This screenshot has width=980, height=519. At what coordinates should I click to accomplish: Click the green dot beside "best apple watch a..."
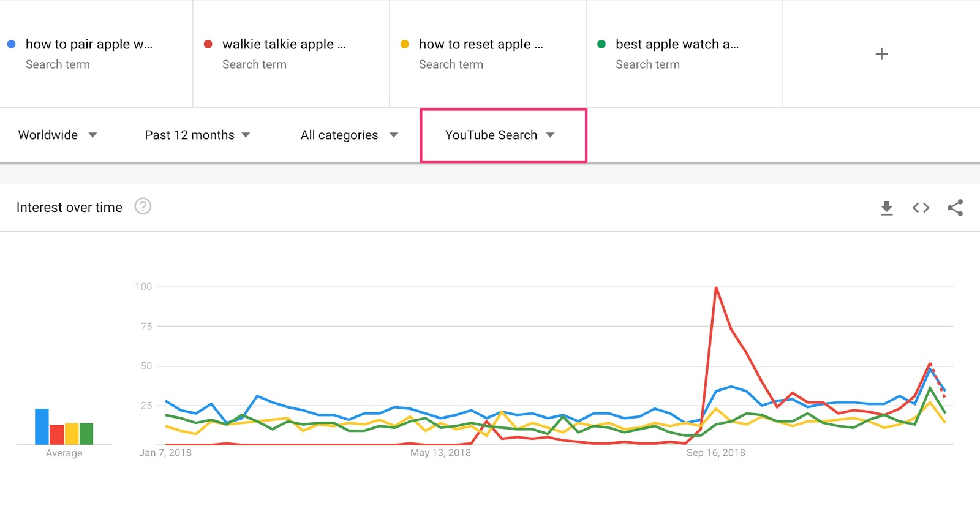click(603, 44)
